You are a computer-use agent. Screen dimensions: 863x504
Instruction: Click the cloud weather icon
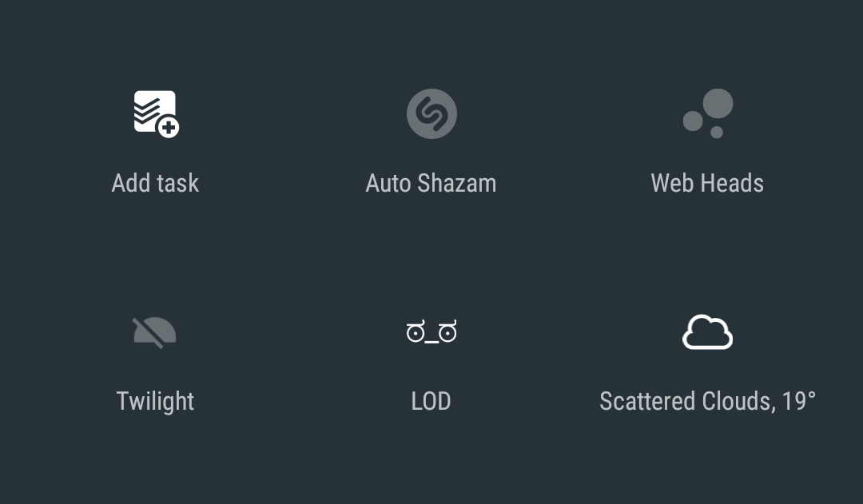[x=706, y=331]
